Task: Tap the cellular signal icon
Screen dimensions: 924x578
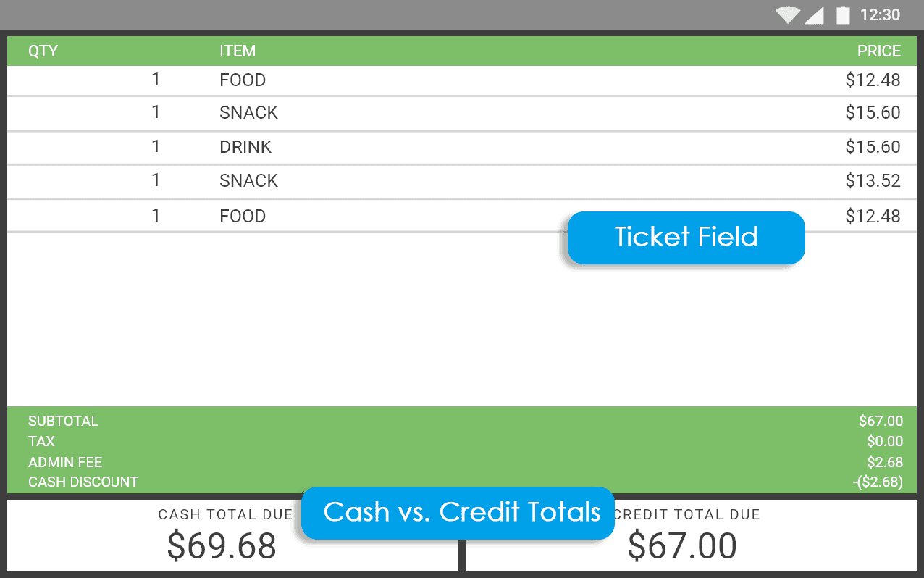Action: [x=814, y=15]
